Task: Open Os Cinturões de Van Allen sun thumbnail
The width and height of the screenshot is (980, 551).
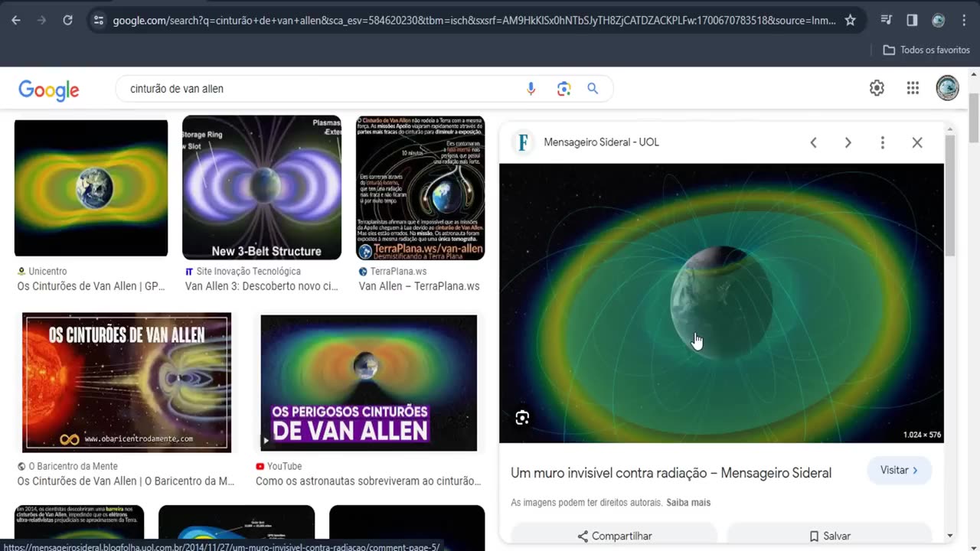Action: click(126, 382)
